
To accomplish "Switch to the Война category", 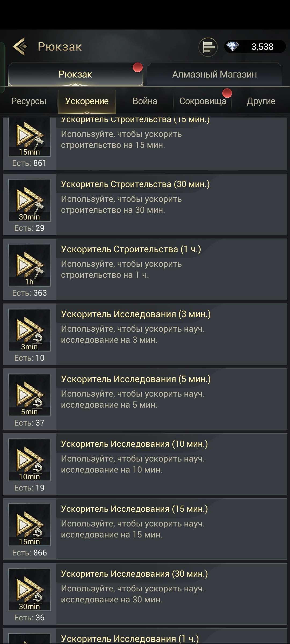I will pyautogui.click(x=145, y=101).
